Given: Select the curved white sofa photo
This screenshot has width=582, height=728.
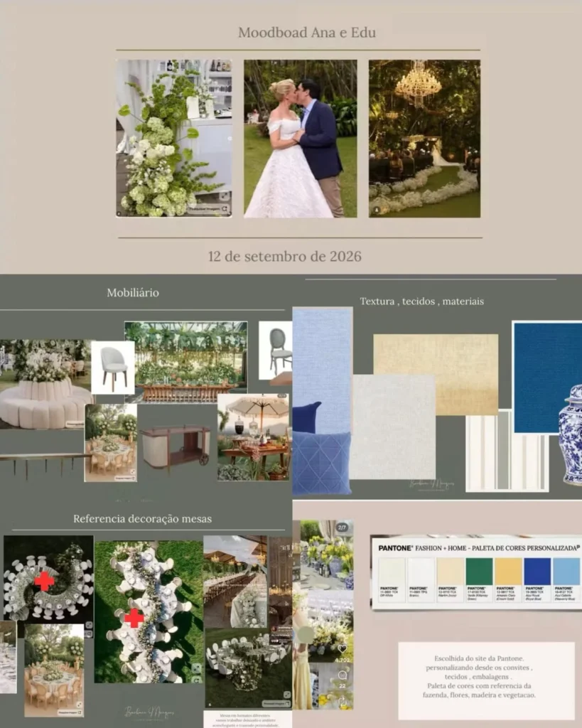Looking at the screenshot, I should pos(45,385).
